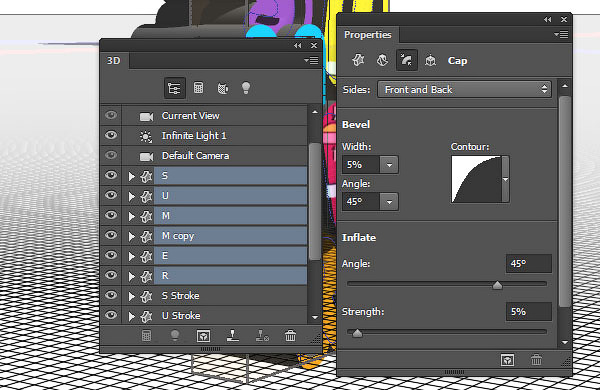Click the Default Camera icon
Screen dimensions: 600x390
click(146, 157)
